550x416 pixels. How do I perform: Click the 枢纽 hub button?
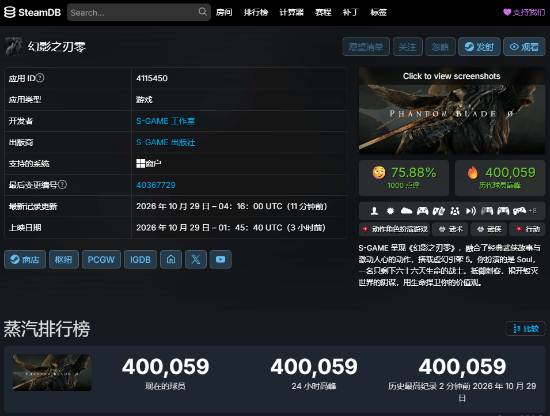point(64,260)
